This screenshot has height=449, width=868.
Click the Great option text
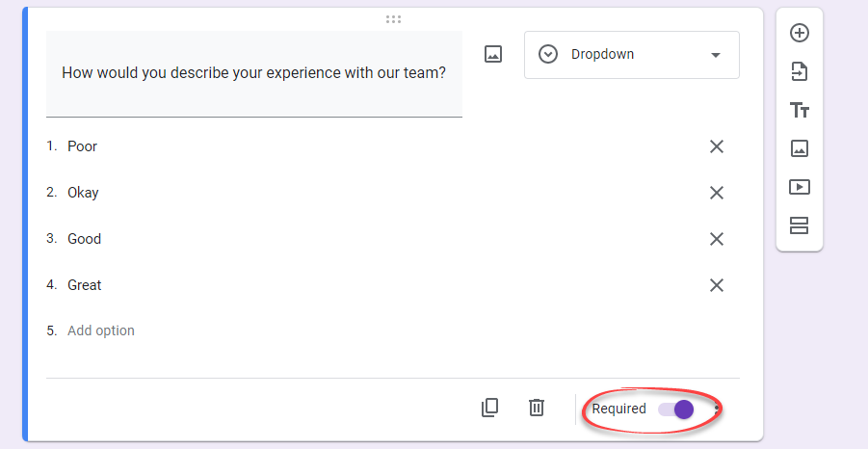coord(85,285)
